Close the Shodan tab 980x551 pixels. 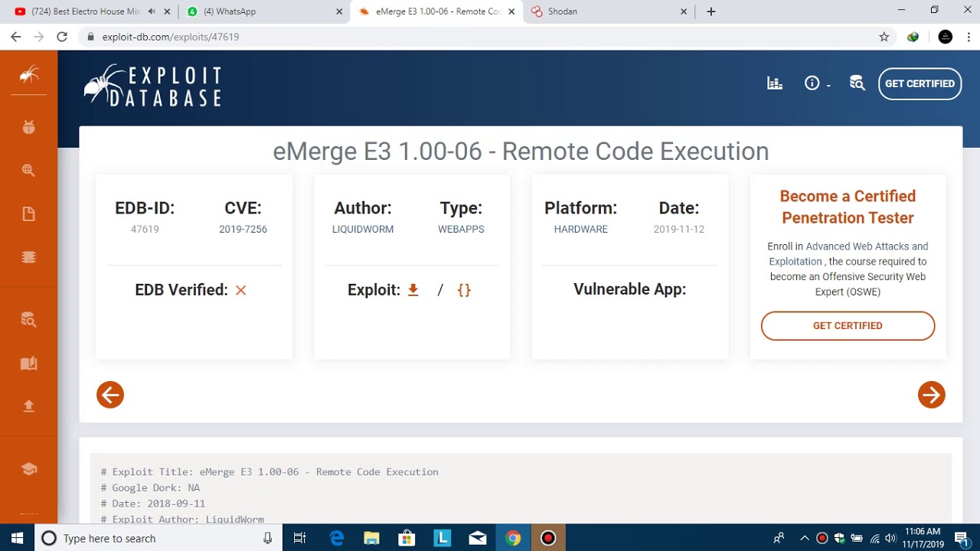tap(684, 11)
